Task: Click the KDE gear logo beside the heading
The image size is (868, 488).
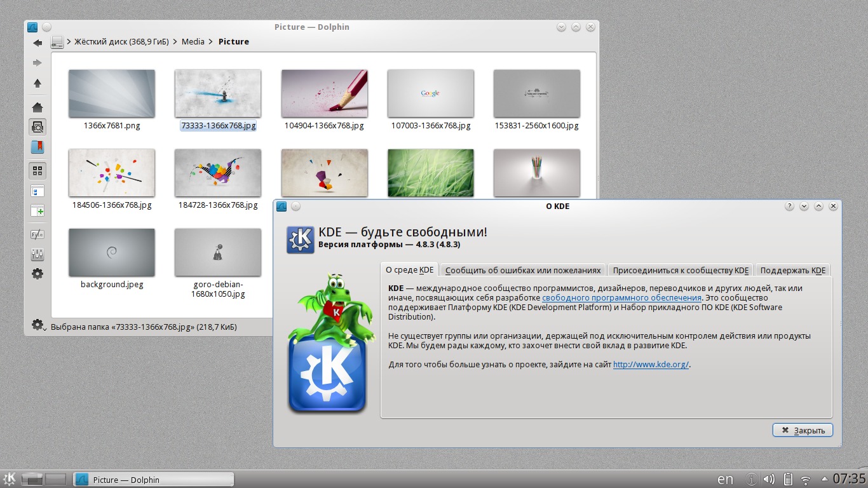Action: [x=300, y=240]
